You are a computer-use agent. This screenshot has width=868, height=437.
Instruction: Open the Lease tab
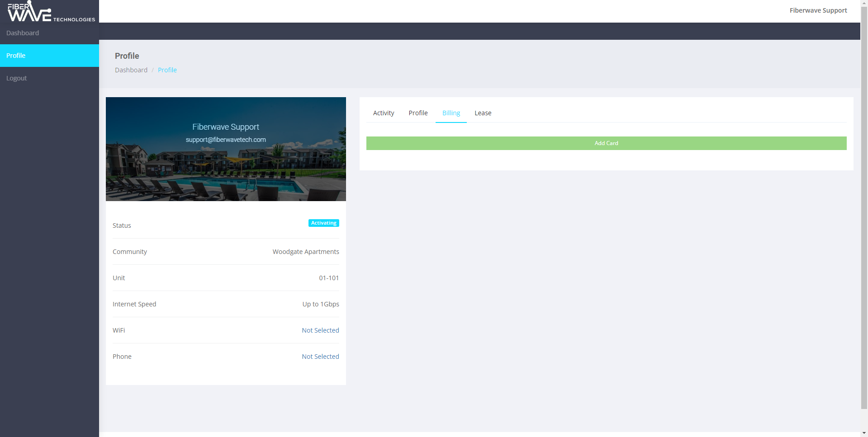point(483,113)
